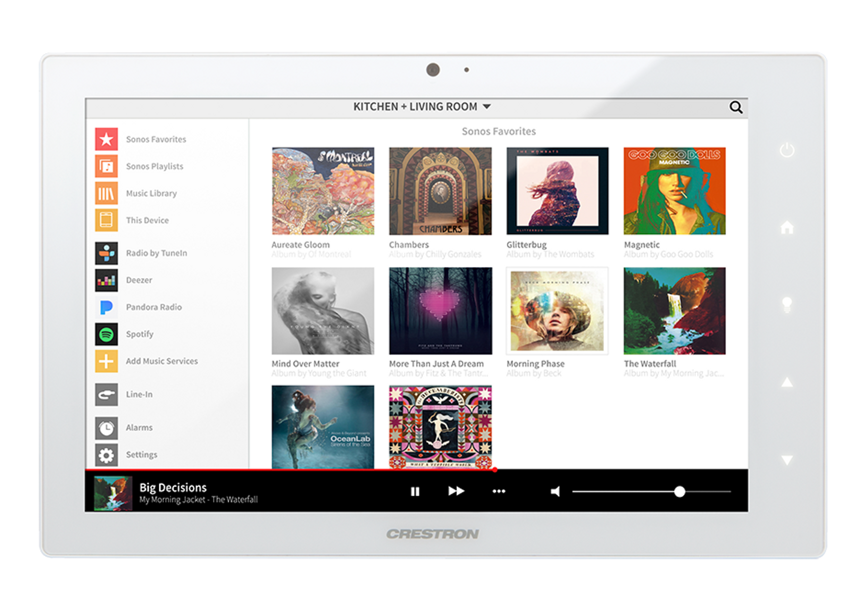Open Sonos Playlists icon in sidebar
Screen dimensions: 868x592
tap(106, 166)
